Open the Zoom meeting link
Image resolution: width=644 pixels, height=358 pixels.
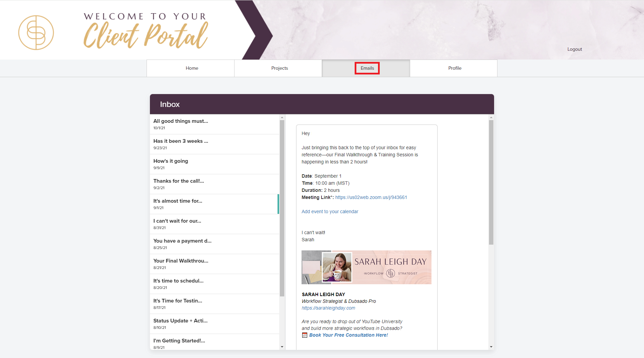(371, 197)
